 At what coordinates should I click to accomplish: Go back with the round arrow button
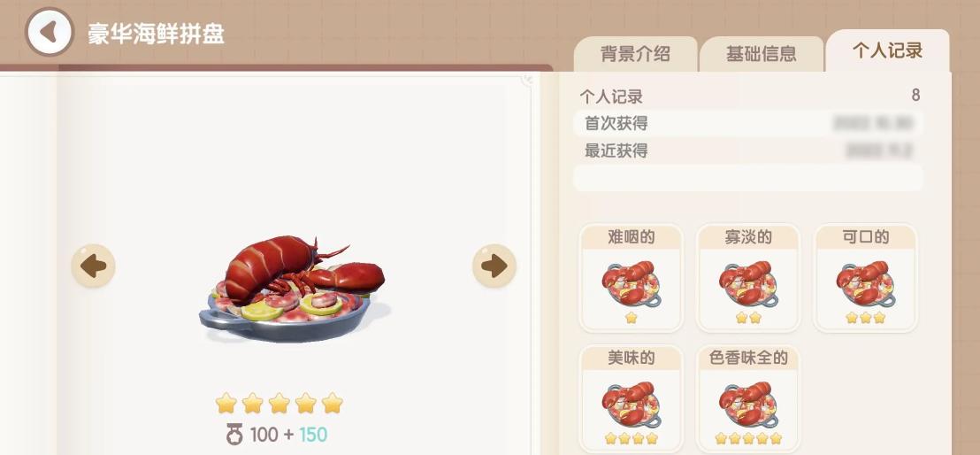(50, 32)
